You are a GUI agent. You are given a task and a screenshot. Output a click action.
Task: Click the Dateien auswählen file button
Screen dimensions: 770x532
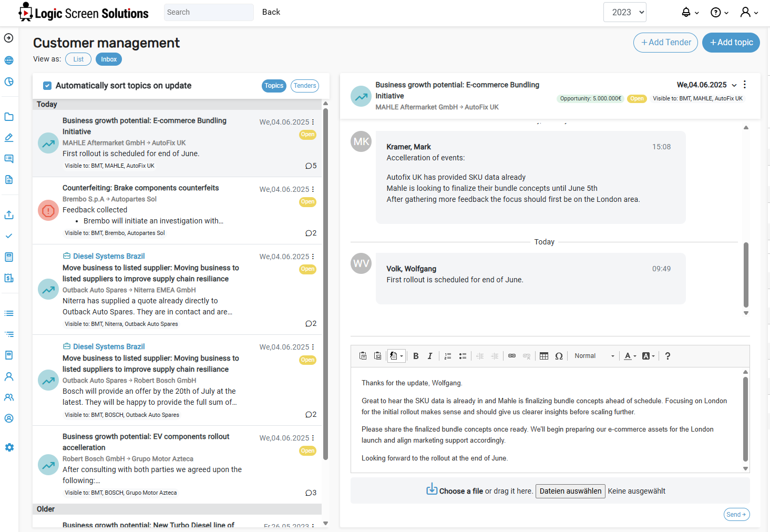click(x=570, y=491)
